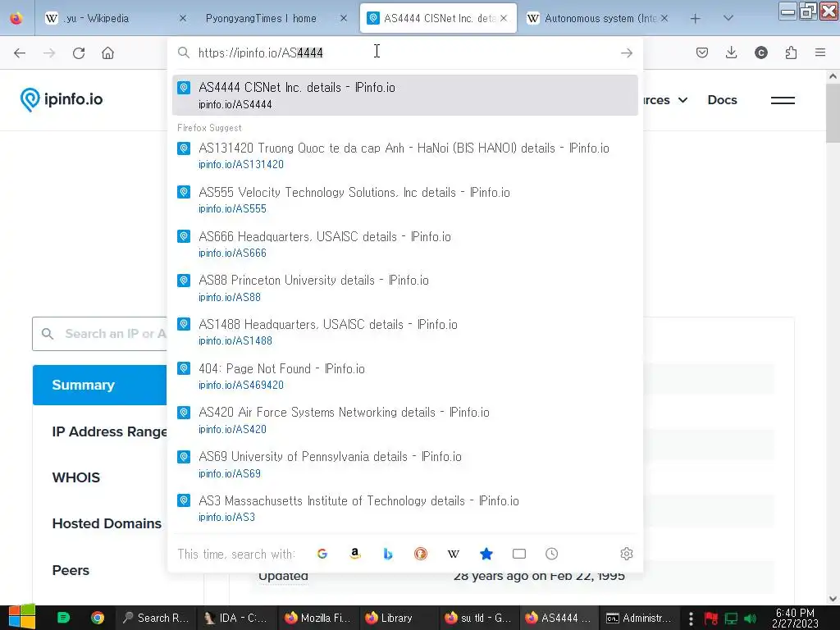
Task: Click the taskbar clock
Action: (796, 618)
